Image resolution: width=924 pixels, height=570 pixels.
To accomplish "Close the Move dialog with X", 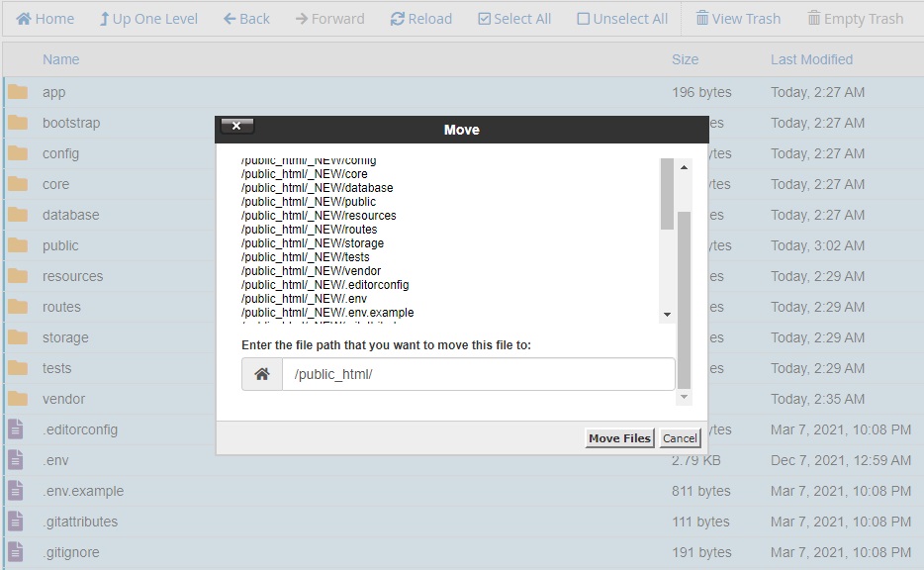I will coord(237,126).
